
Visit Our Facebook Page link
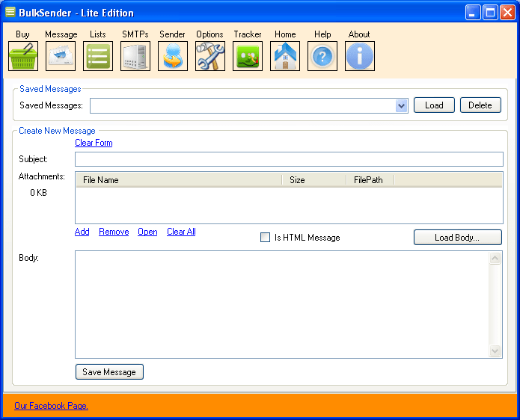(x=51, y=406)
